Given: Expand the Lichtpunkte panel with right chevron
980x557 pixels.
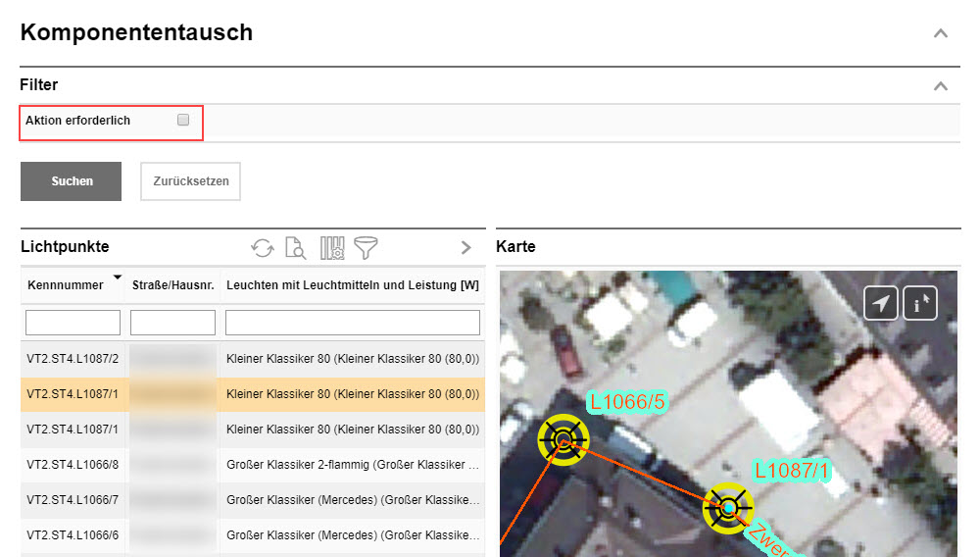Looking at the screenshot, I should (465, 247).
